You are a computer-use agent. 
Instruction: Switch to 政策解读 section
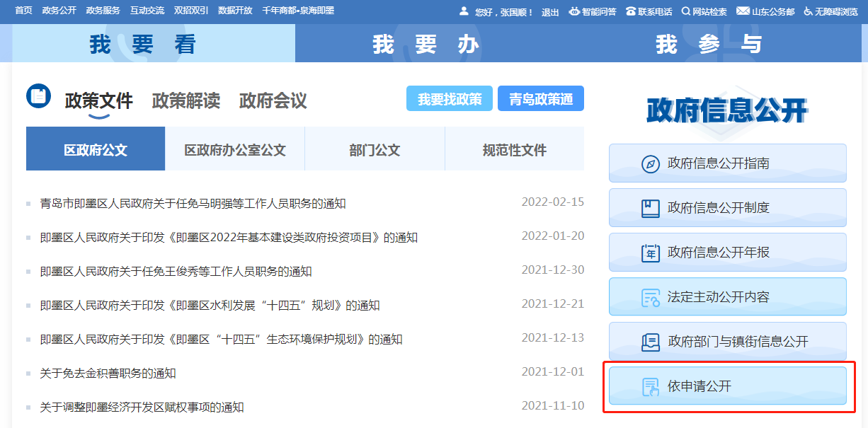pyautogui.click(x=185, y=100)
